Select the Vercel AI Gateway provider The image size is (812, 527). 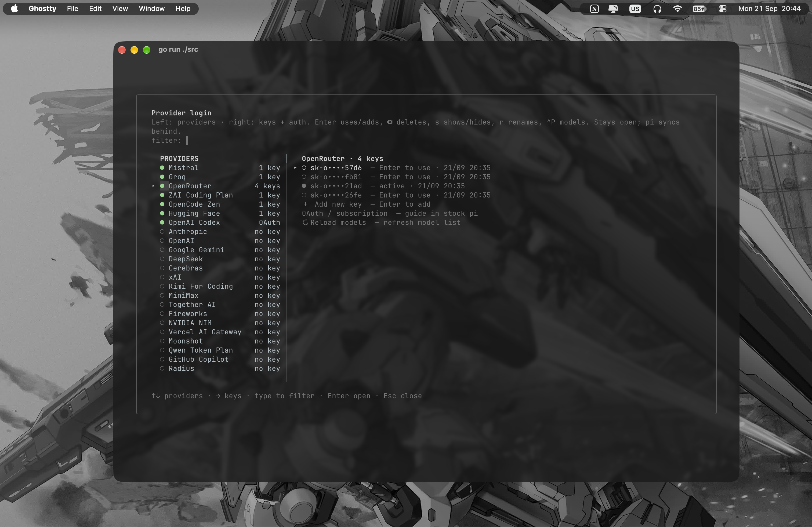point(220,332)
